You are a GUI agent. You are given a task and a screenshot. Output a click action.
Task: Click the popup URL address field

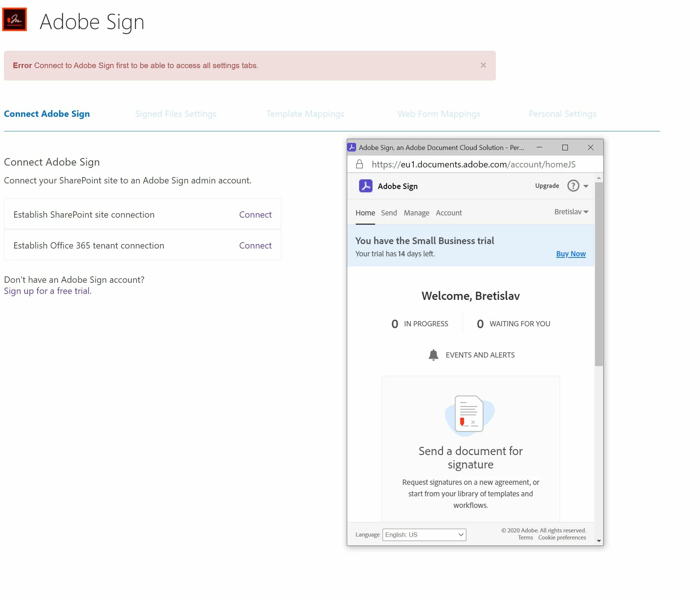pos(474,164)
